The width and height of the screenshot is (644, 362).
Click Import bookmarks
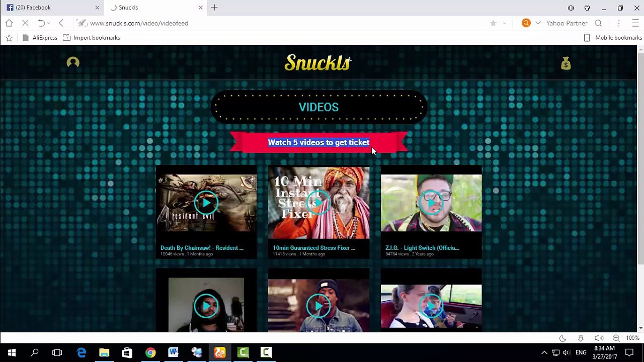tap(91, 38)
